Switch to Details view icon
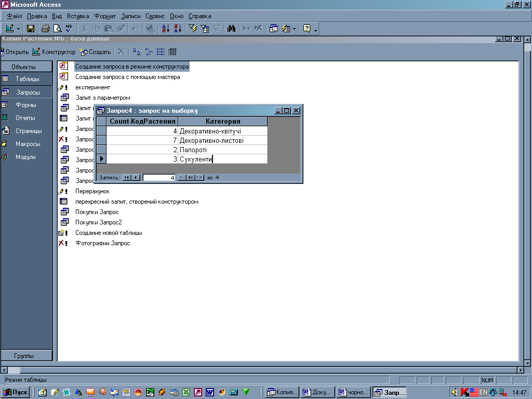532x399 pixels. click(172, 52)
